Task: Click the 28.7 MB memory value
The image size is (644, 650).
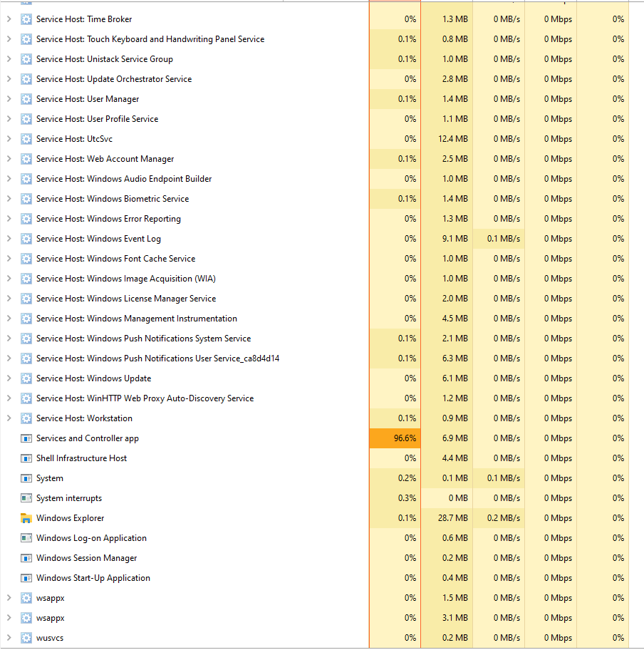Action: pos(453,518)
